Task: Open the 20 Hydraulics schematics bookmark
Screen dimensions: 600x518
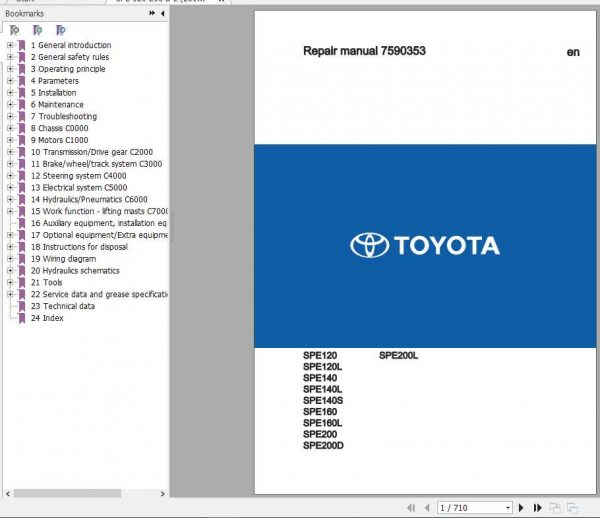Action: (75, 270)
